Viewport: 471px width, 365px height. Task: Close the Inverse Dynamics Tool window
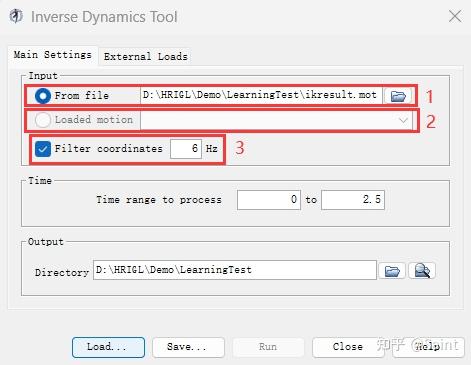click(x=455, y=16)
